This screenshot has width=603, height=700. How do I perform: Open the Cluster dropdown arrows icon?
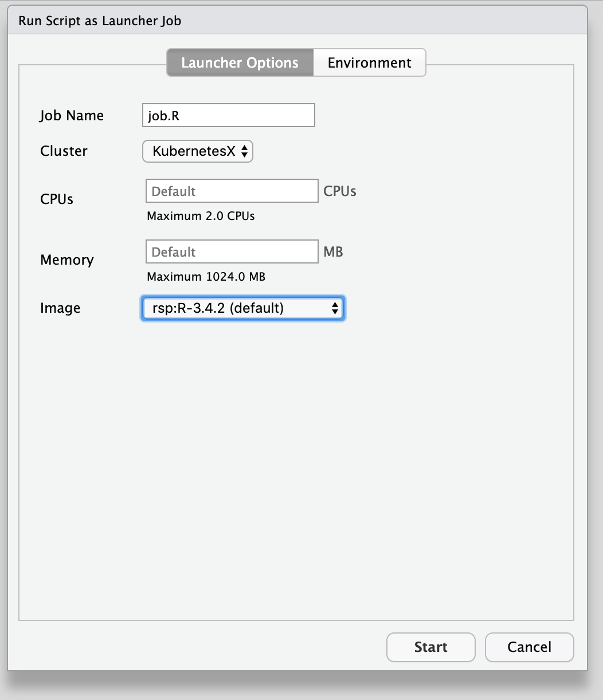[x=245, y=151]
